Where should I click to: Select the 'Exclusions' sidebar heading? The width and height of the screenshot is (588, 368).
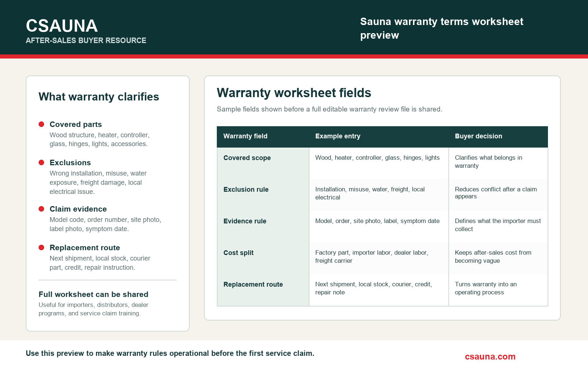pyautogui.click(x=70, y=163)
